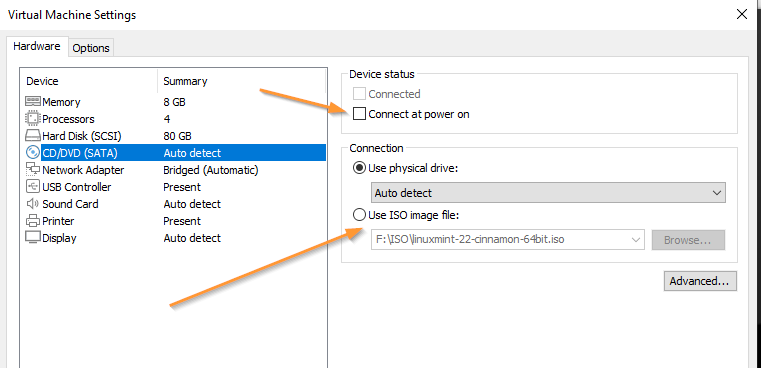Viewport: 761px width, 368px height.
Task: Select the Printer icon
Action: tap(33, 221)
